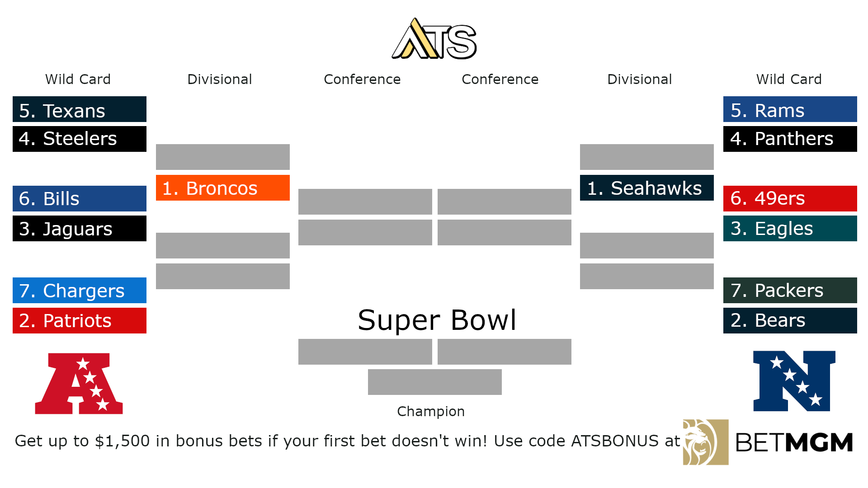This screenshot has width=868, height=488.
Task: Click the ATS logo at top
Action: pos(434,39)
